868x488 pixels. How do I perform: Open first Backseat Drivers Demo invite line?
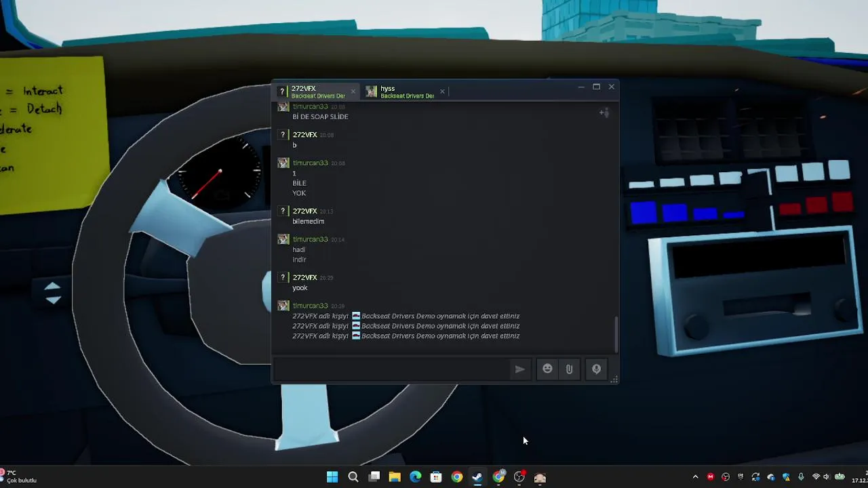coord(406,316)
